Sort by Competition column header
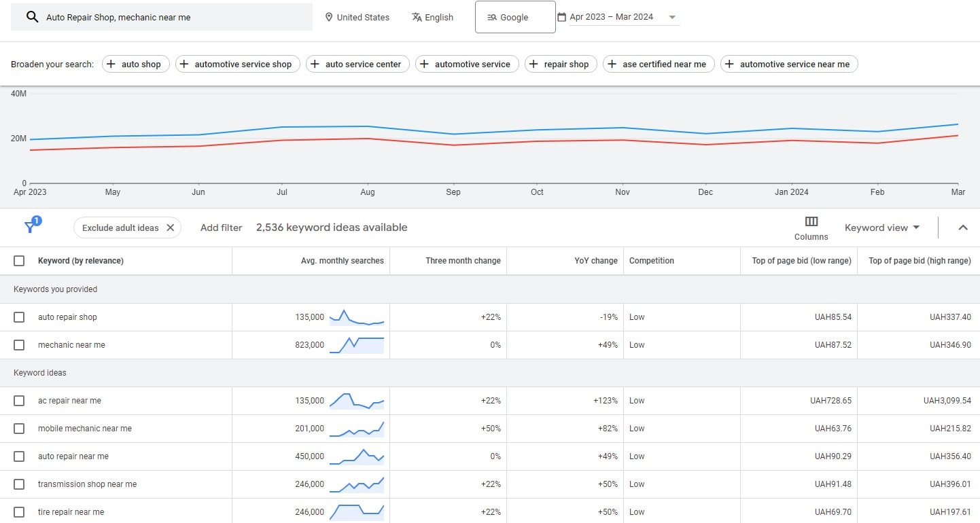Screen dimensions: 980x523 tap(651, 261)
